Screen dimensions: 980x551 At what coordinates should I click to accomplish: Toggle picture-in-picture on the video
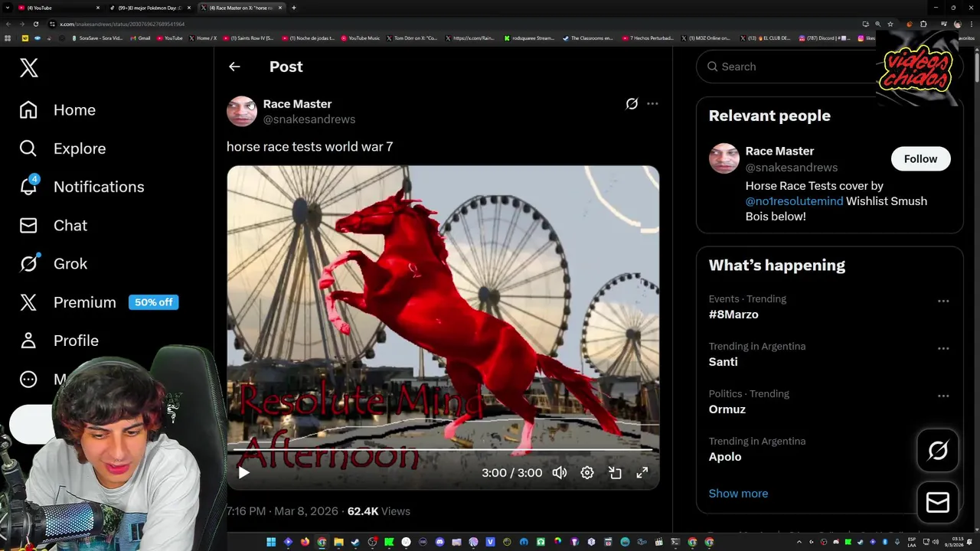click(615, 473)
